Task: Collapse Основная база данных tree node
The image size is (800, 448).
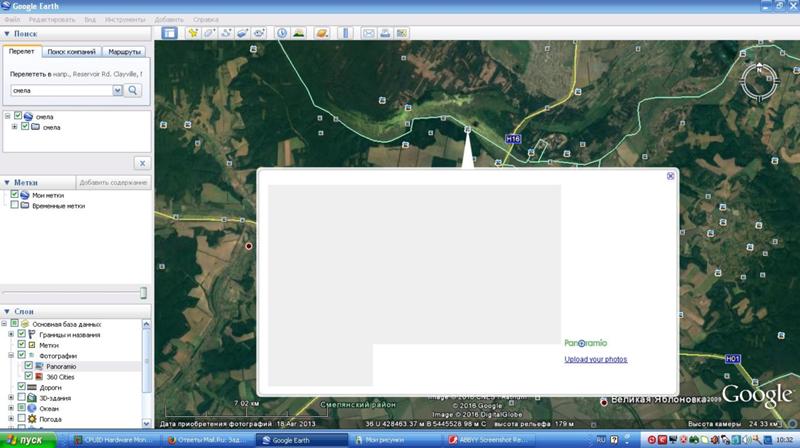Action: pos(4,323)
